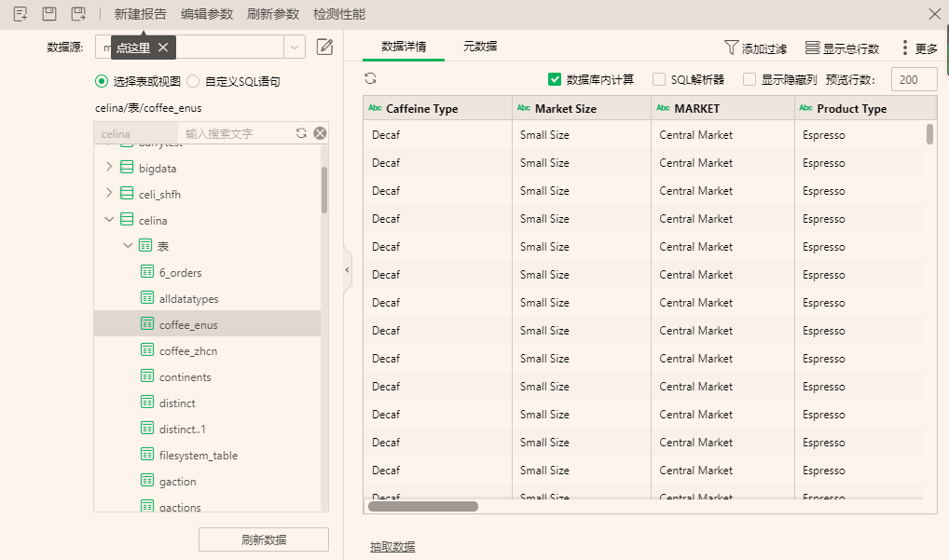
Task: Click the 刷新数据 button
Action: [x=264, y=540]
